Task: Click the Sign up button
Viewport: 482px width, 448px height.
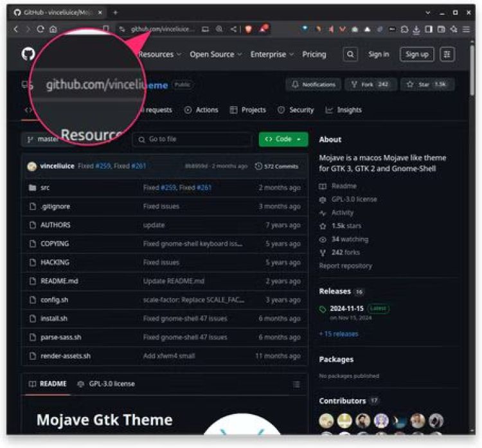Action: coord(416,55)
